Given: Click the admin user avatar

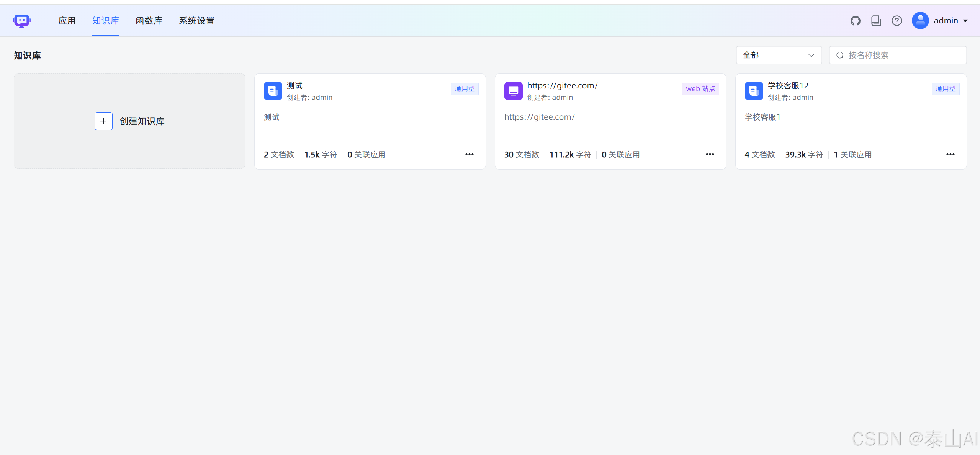Looking at the screenshot, I should point(920,21).
